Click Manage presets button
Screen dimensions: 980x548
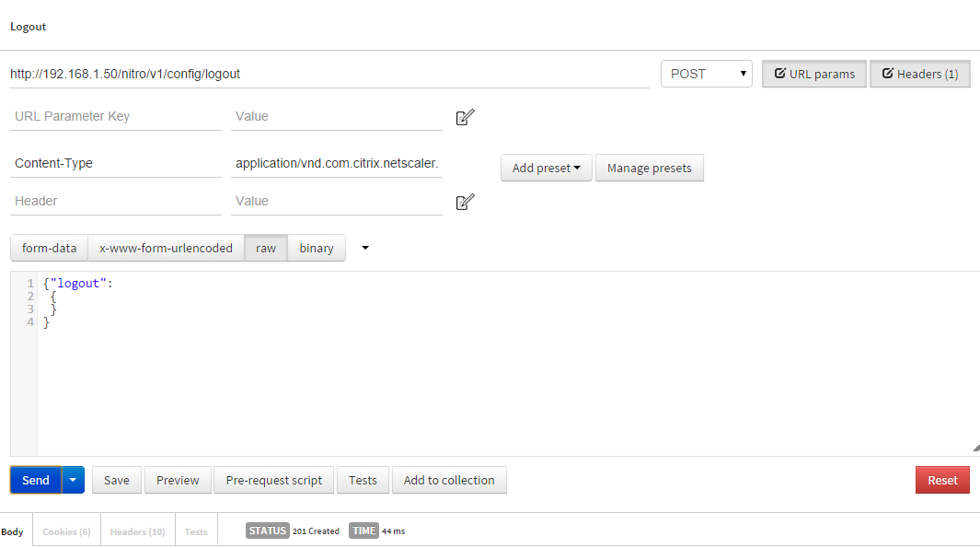pyautogui.click(x=649, y=169)
